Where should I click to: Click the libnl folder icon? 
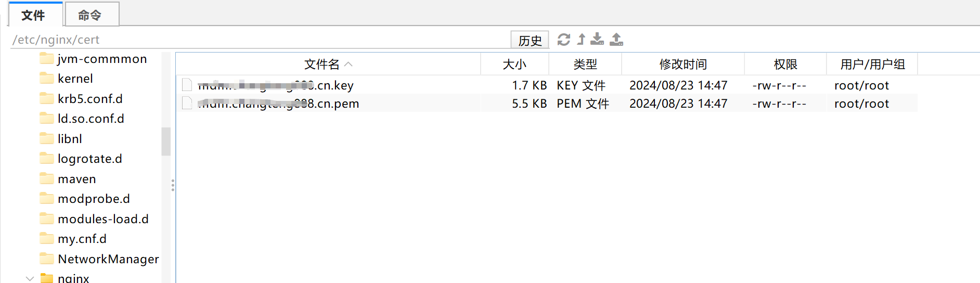click(47, 138)
